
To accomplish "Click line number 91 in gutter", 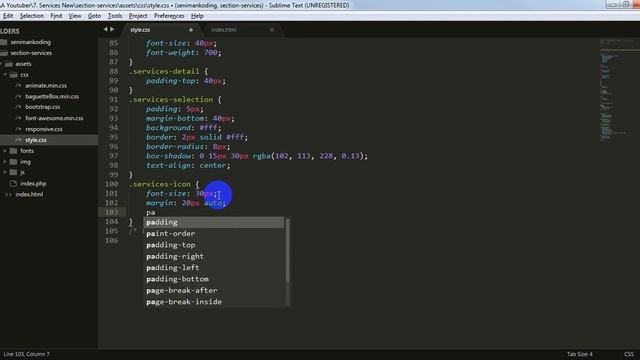I will tap(113, 100).
